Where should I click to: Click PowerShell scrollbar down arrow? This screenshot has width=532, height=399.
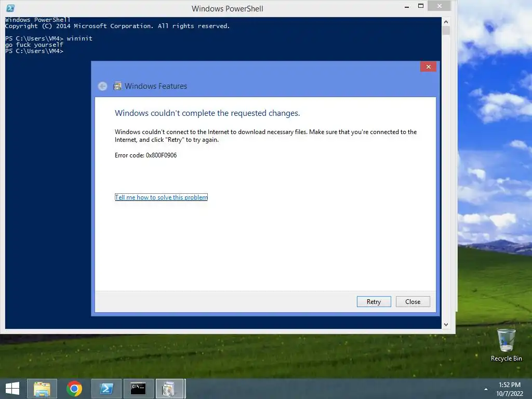[x=446, y=325]
